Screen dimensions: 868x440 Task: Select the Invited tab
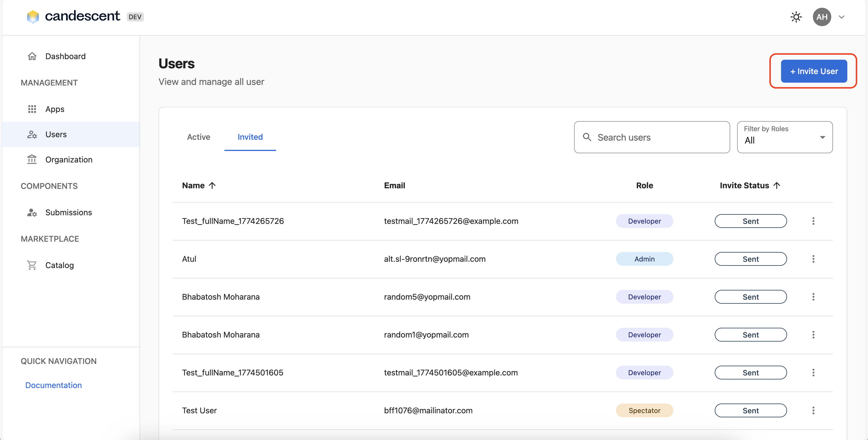[250, 137]
